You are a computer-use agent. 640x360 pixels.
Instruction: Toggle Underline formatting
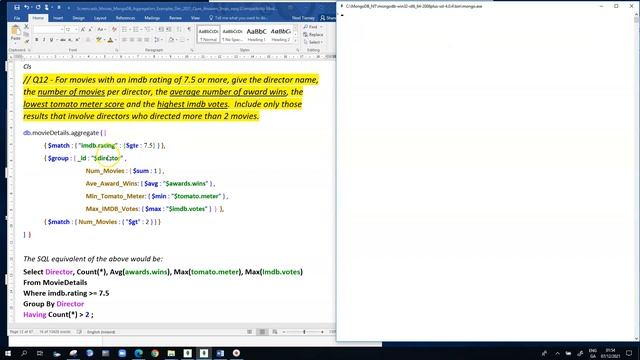[x=51, y=40]
